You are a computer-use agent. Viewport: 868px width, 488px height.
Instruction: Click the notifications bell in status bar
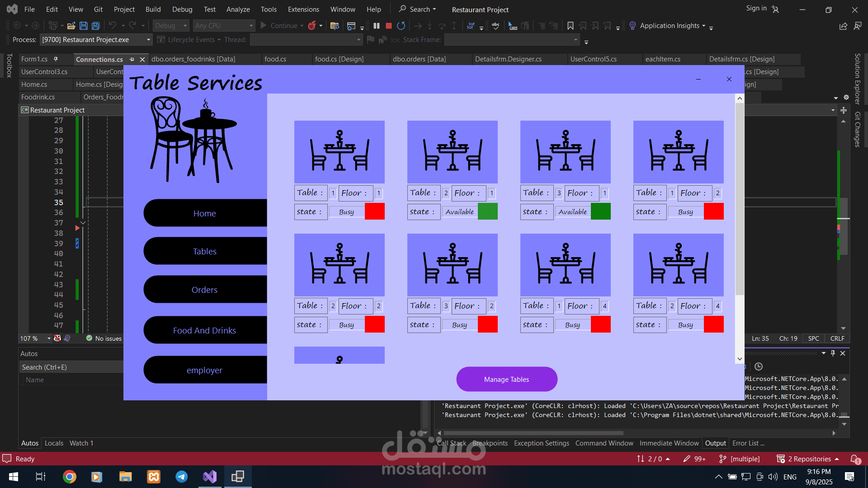point(854,459)
